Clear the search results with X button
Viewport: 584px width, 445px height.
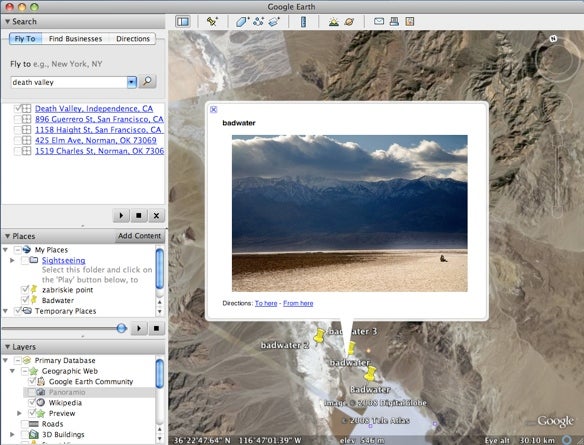point(156,215)
